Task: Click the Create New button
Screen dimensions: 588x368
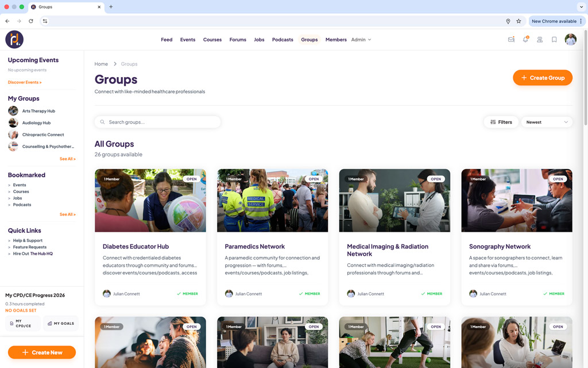Action: coord(41,352)
